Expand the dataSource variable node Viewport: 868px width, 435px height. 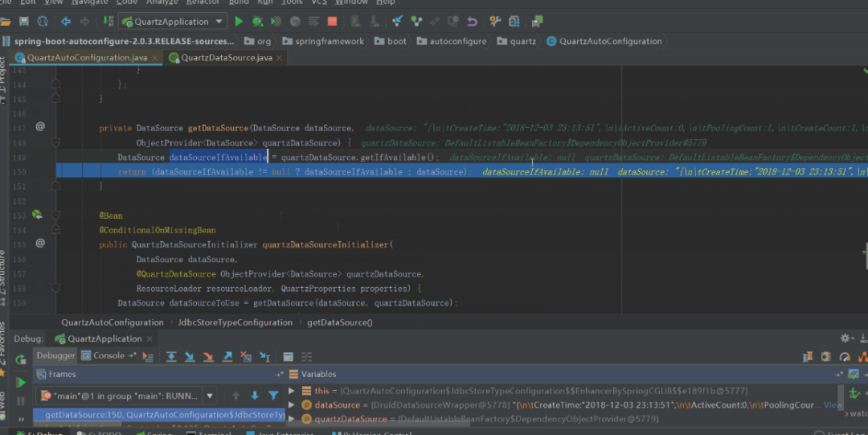(292, 405)
